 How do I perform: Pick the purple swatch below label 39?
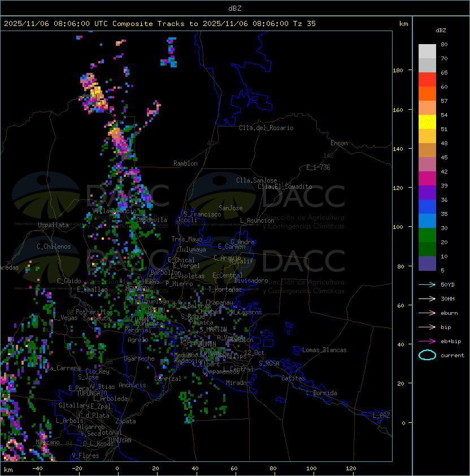[x=427, y=192]
